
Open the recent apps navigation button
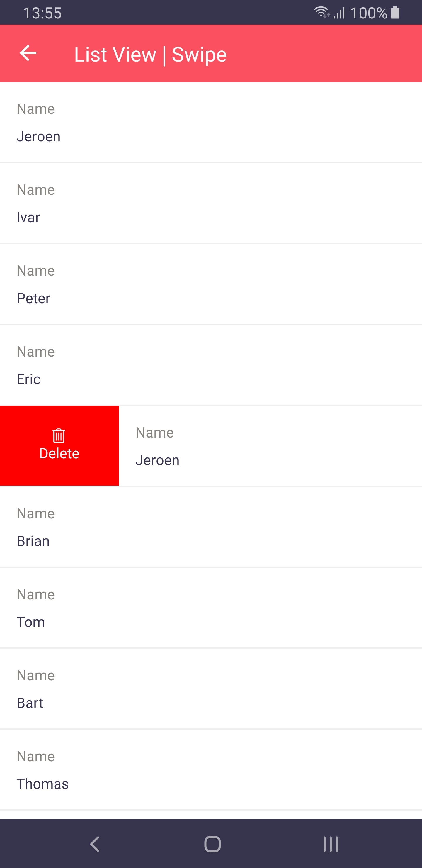coord(330,844)
